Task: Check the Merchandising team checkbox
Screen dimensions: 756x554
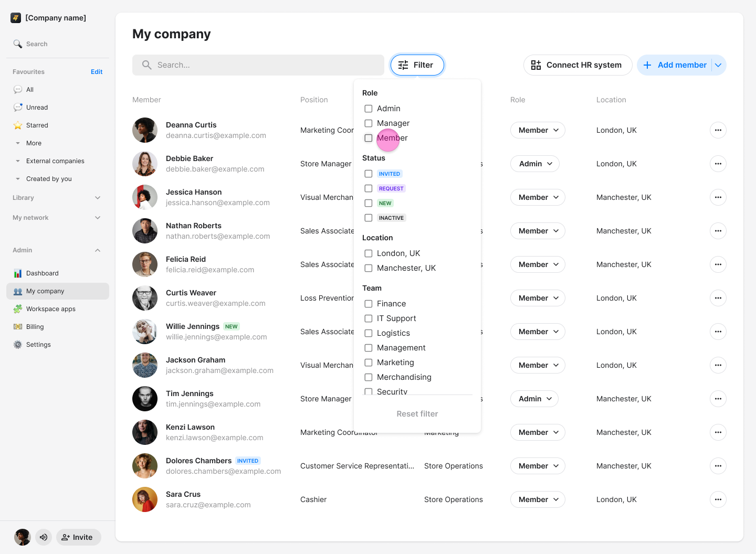Action: [369, 377]
